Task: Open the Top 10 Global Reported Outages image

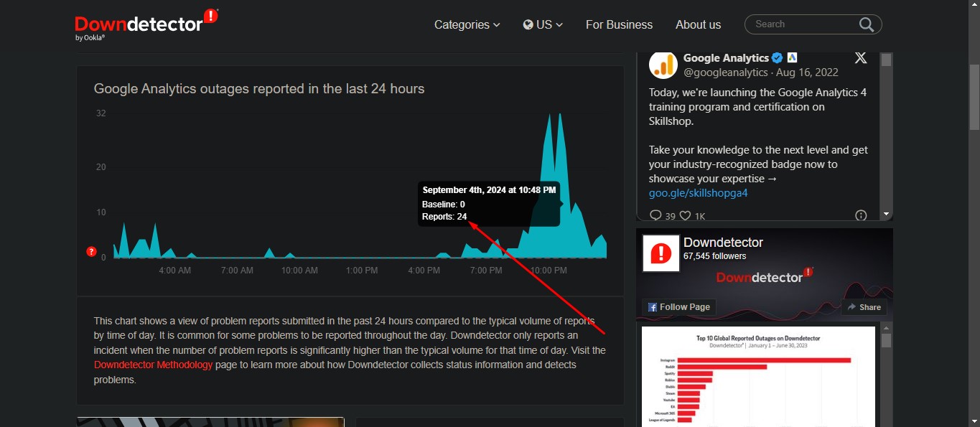Action: point(758,377)
